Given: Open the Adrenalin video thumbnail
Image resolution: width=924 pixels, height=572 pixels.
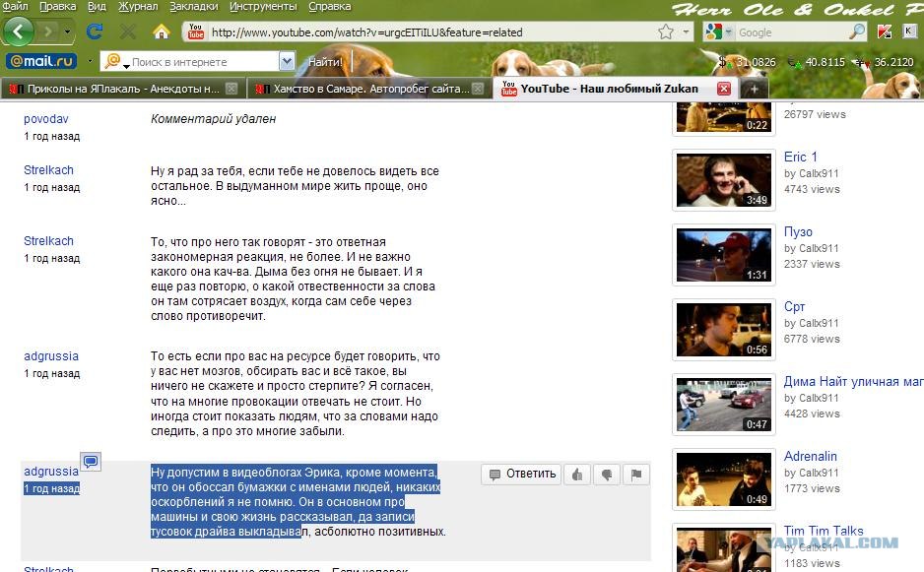Looking at the screenshot, I should pyautogui.click(x=724, y=479).
